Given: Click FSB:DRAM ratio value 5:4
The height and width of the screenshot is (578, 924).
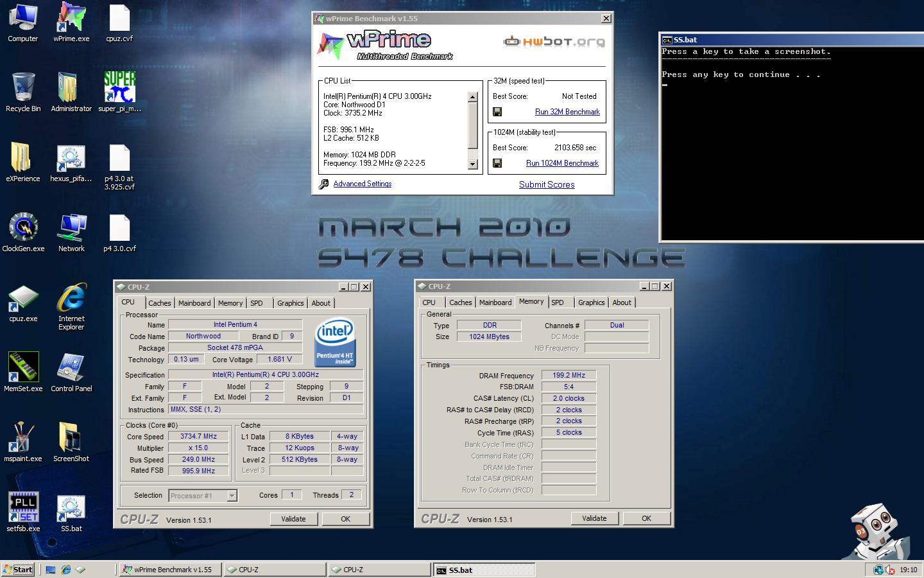Looking at the screenshot, I should 569,387.
